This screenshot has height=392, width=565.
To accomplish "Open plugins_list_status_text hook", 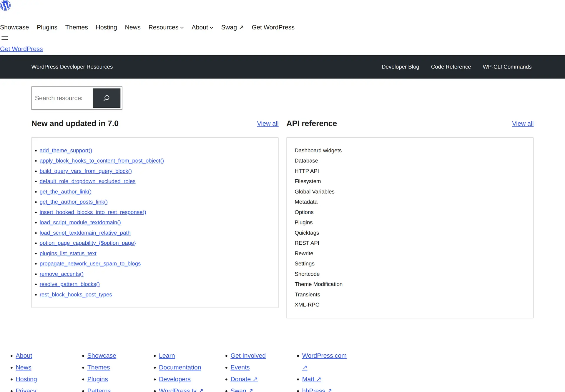I will [x=68, y=253].
